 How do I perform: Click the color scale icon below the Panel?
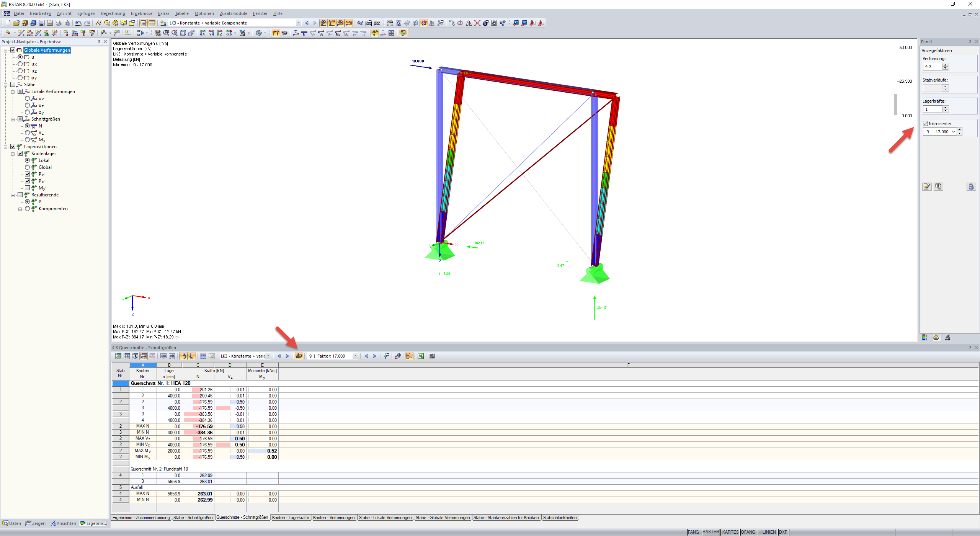coord(924,337)
